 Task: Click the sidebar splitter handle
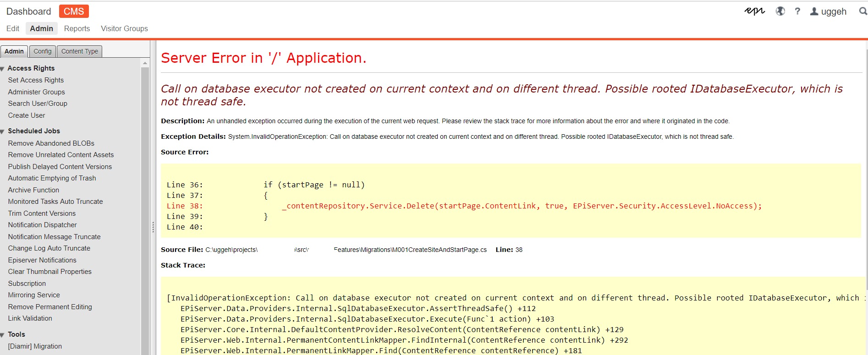153,227
